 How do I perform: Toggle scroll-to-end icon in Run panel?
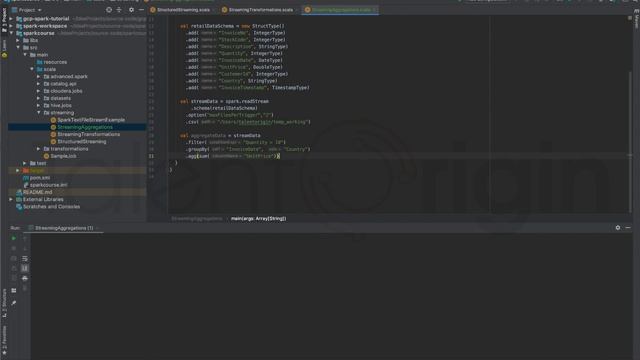[x=25, y=268]
